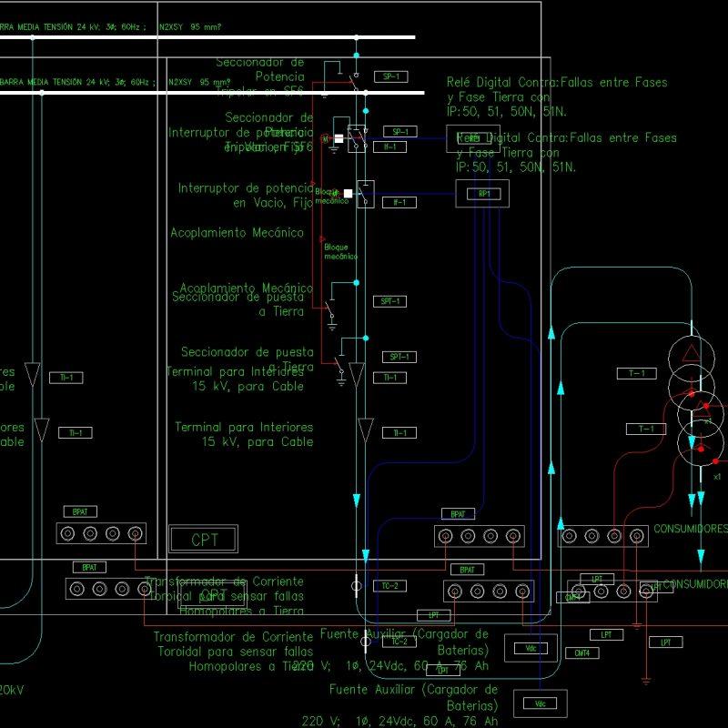
Task: Click the CPT label box
Action: (x=205, y=539)
